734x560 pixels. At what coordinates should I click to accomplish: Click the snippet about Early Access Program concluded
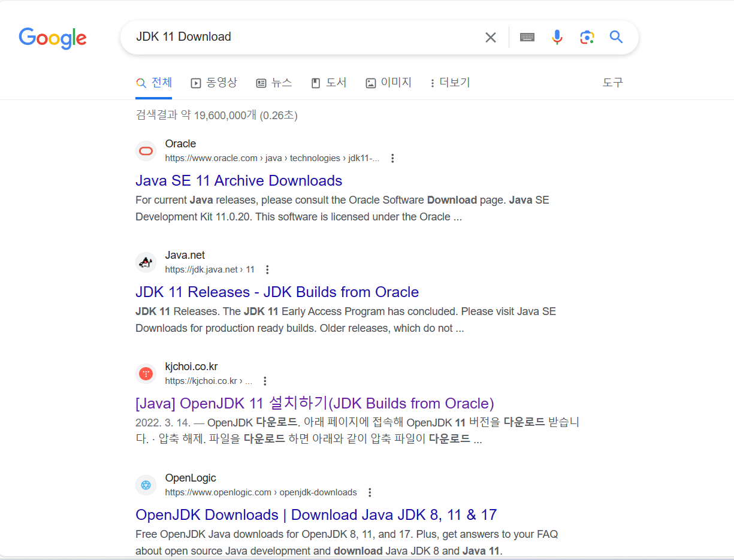pos(346,320)
